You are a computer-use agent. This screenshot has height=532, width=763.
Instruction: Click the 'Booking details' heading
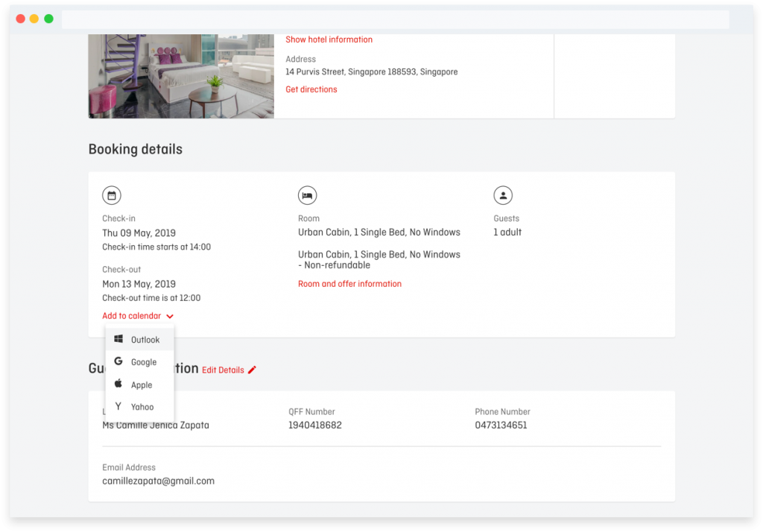(136, 149)
